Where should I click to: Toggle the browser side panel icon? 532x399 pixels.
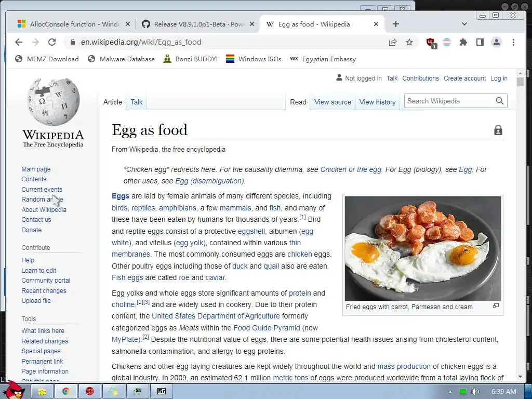pyautogui.click(x=480, y=42)
